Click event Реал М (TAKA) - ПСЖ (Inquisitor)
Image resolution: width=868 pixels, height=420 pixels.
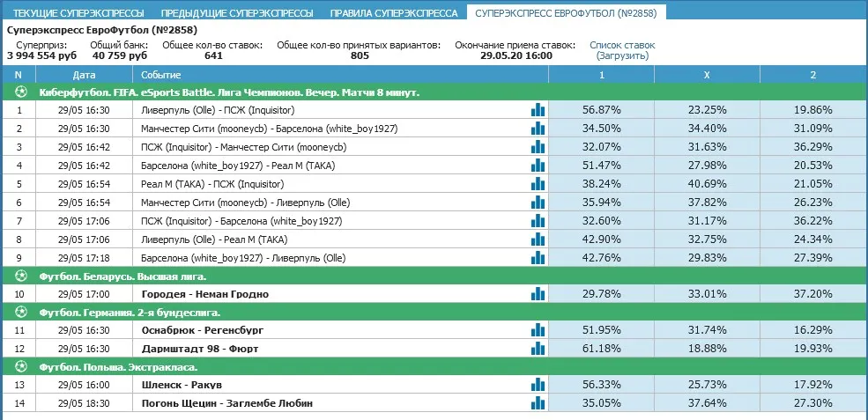click(212, 184)
